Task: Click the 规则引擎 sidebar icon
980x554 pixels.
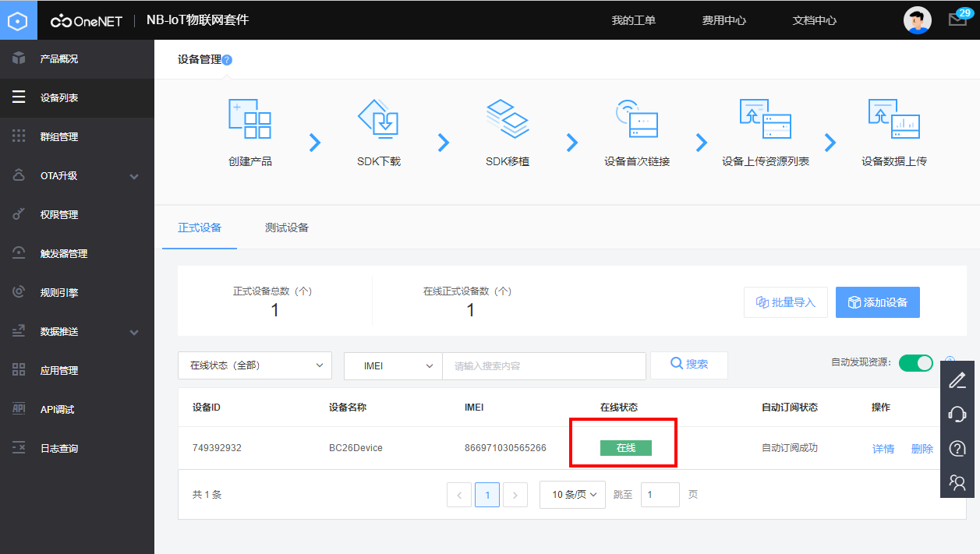Action: click(17, 292)
